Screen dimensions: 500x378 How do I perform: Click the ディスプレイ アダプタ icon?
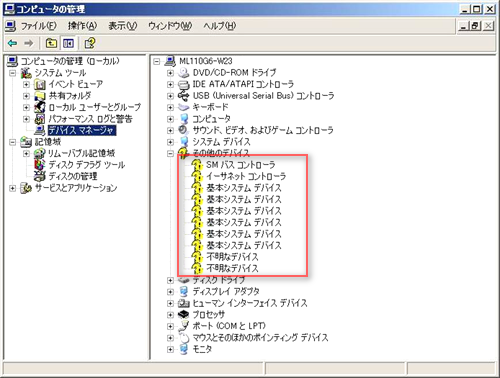click(x=184, y=292)
